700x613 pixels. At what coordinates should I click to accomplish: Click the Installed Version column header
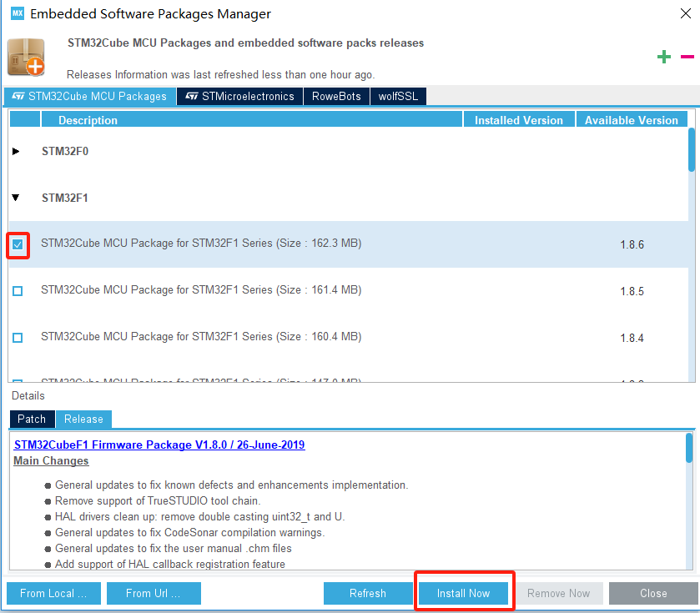[519, 120]
